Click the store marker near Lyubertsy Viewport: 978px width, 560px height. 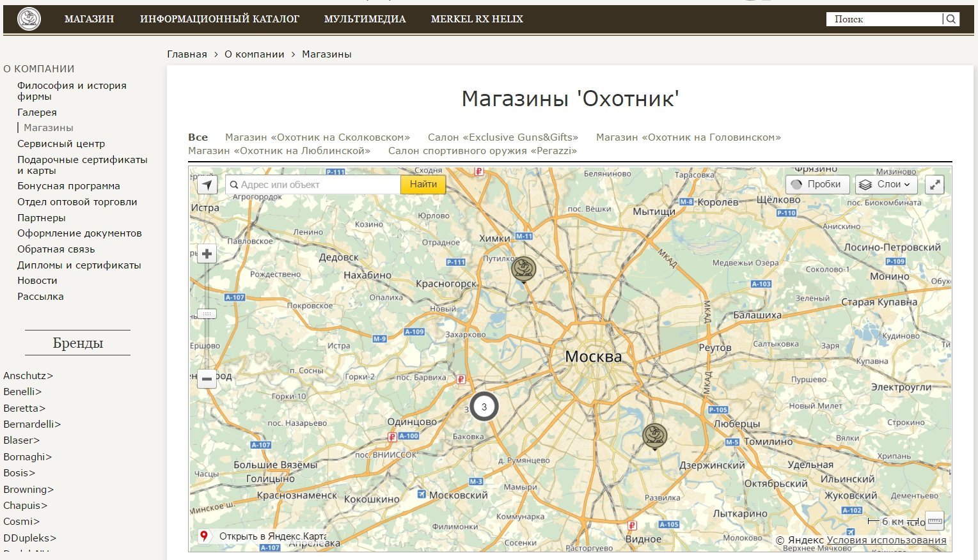[654, 437]
